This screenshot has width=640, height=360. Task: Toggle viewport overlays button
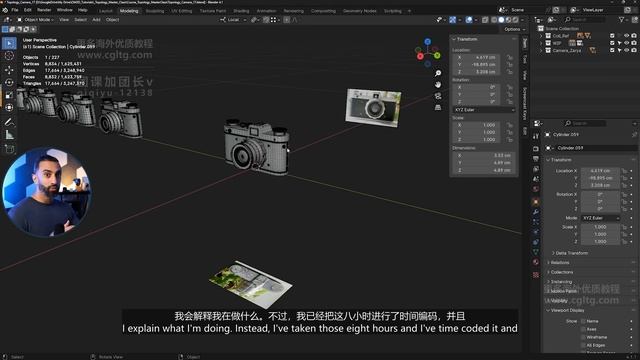click(x=469, y=20)
